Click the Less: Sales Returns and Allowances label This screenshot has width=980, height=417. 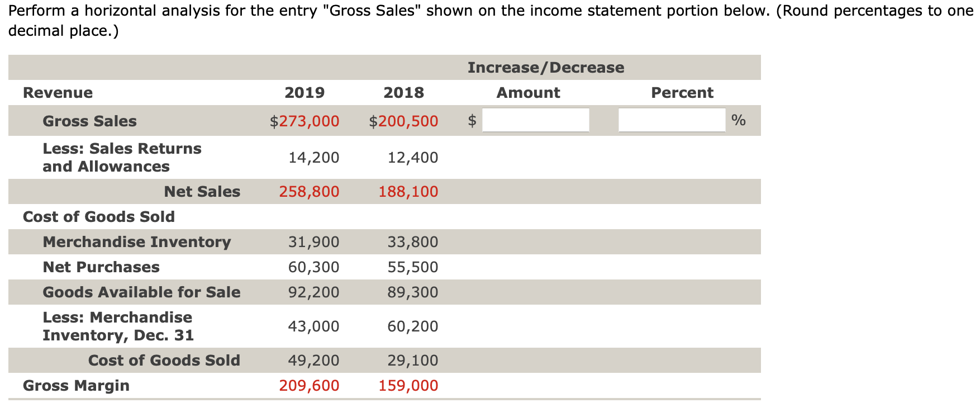coord(122,157)
